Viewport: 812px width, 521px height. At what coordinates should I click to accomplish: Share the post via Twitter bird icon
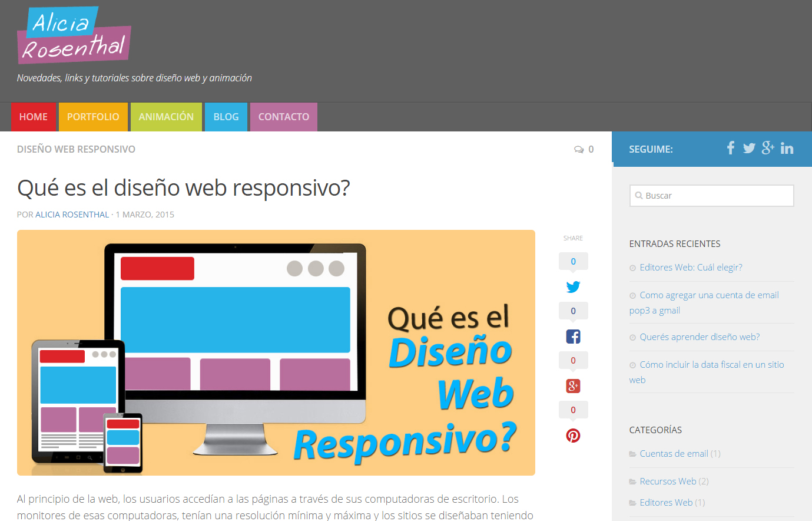point(573,287)
